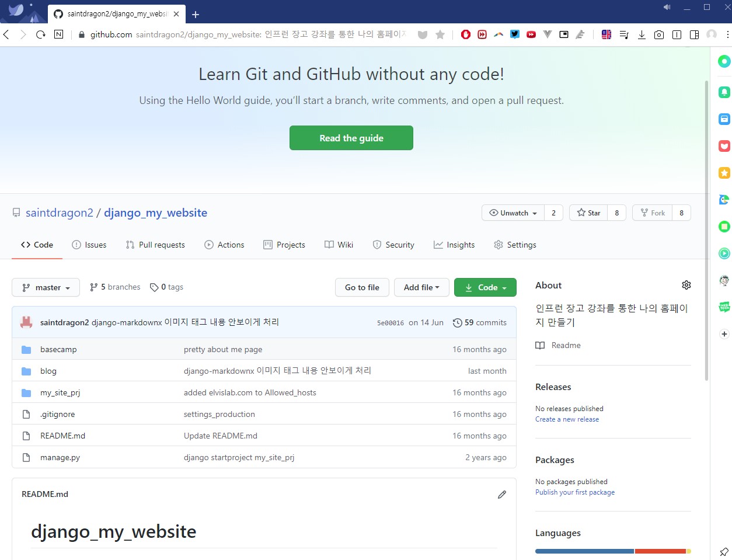The image size is (732, 560).
Task: Go back with the browser back arrow
Action: point(6,34)
